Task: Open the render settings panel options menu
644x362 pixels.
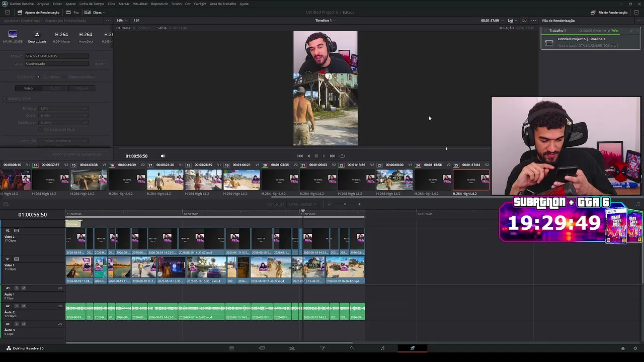Action: tap(108, 21)
